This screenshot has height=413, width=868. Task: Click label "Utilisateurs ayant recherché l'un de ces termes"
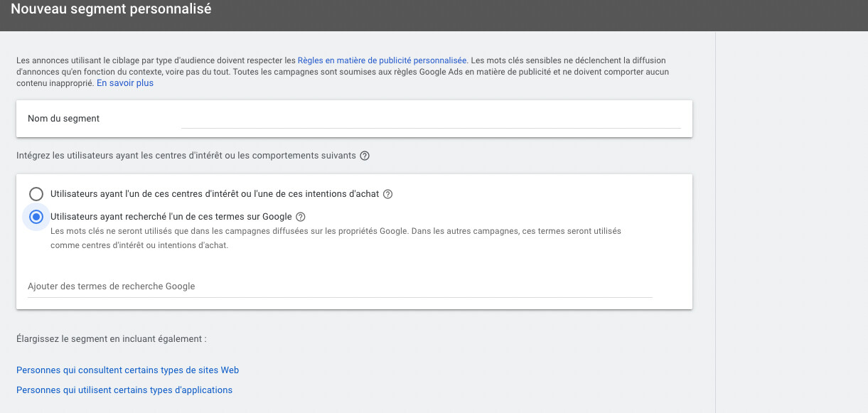click(x=171, y=217)
